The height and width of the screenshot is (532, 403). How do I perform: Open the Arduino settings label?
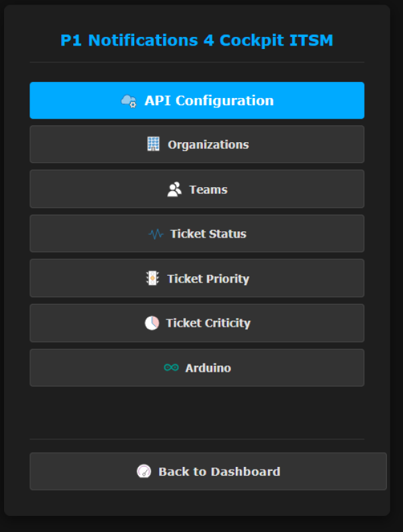point(208,368)
